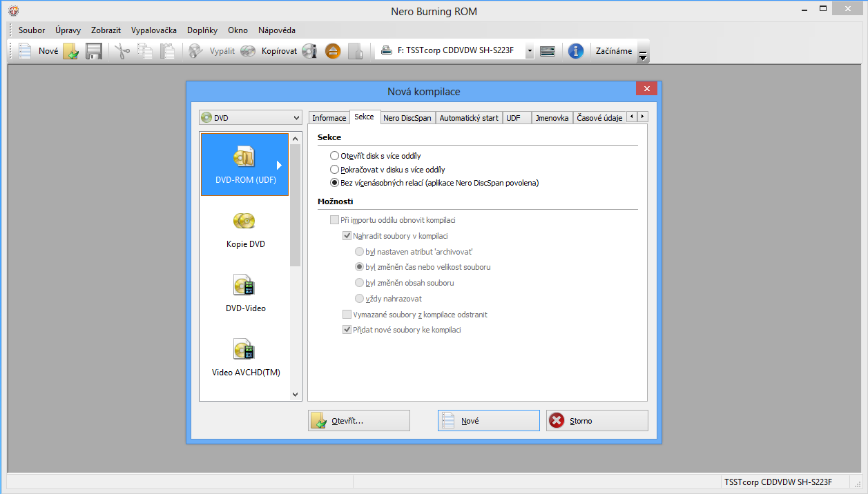
Task: Open the Úpravy menu
Action: (x=68, y=30)
